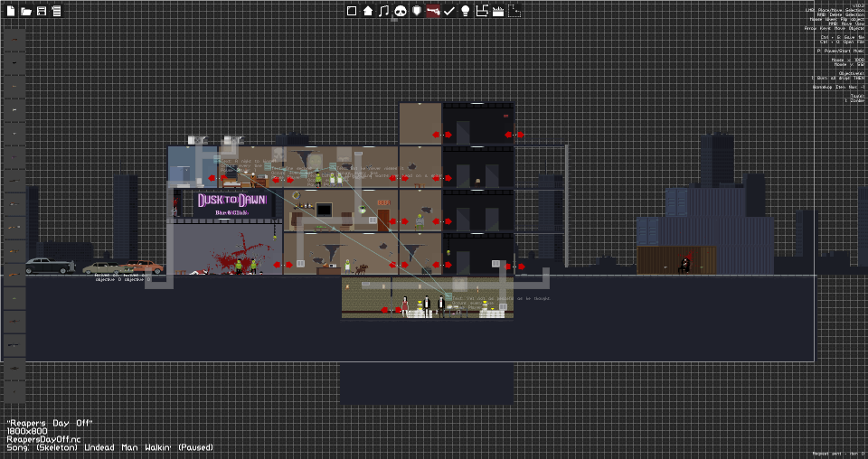The width and height of the screenshot is (868, 459).
Task: Open the checkmark objectives tool
Action: coord(449,11)
